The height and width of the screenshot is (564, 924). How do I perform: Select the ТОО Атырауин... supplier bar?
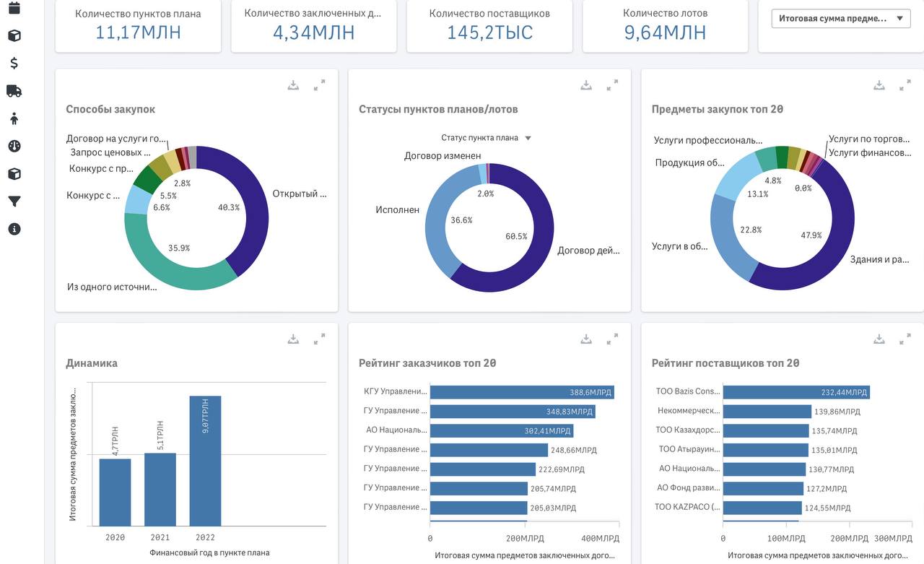(x=766, y=449)
